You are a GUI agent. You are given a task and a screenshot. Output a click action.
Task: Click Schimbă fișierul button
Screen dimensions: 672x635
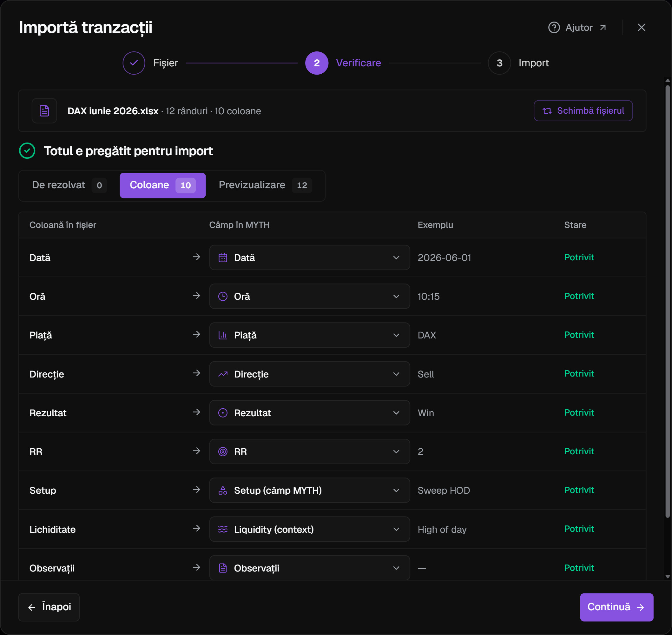583,111
